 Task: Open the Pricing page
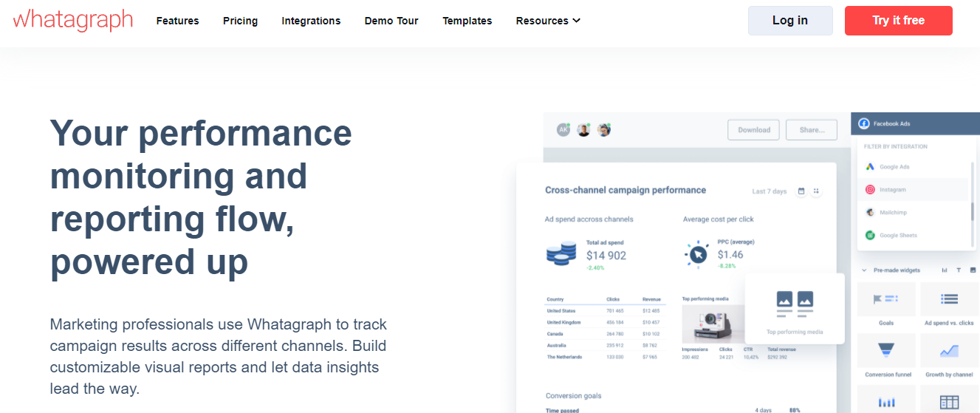click(240, 21)
